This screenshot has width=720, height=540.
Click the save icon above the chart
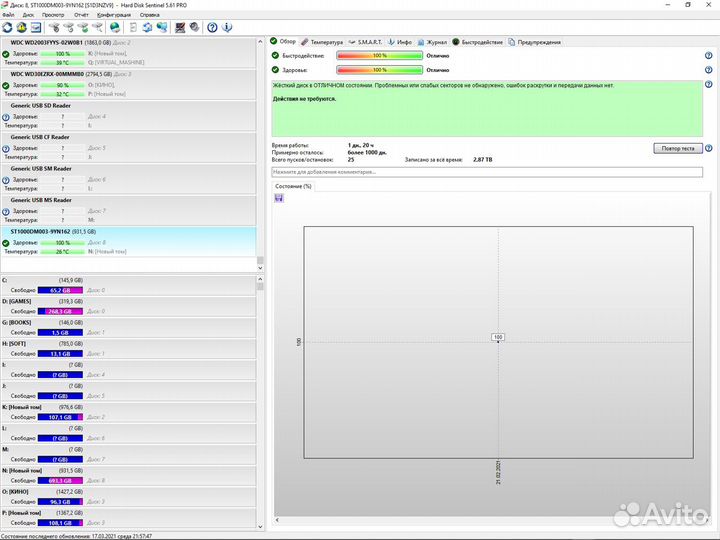[x=279, y=198]
